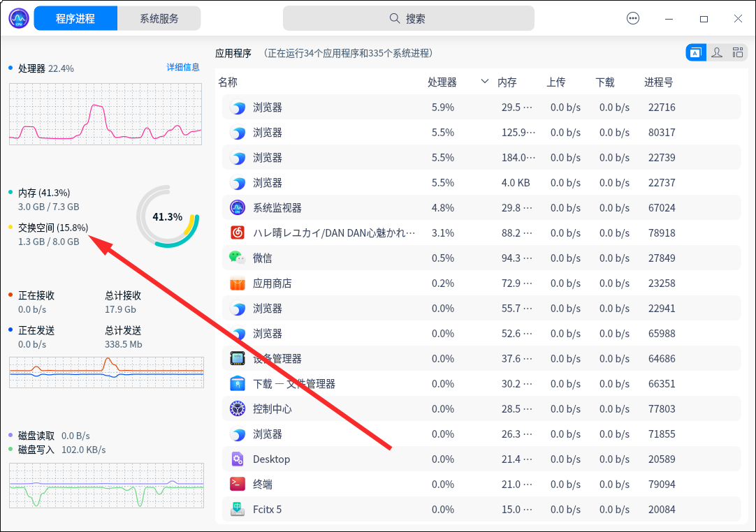The image size is (756, 532).
Task: Select 正在接收 0.0 b/s entry
Action: pos(36,302)
